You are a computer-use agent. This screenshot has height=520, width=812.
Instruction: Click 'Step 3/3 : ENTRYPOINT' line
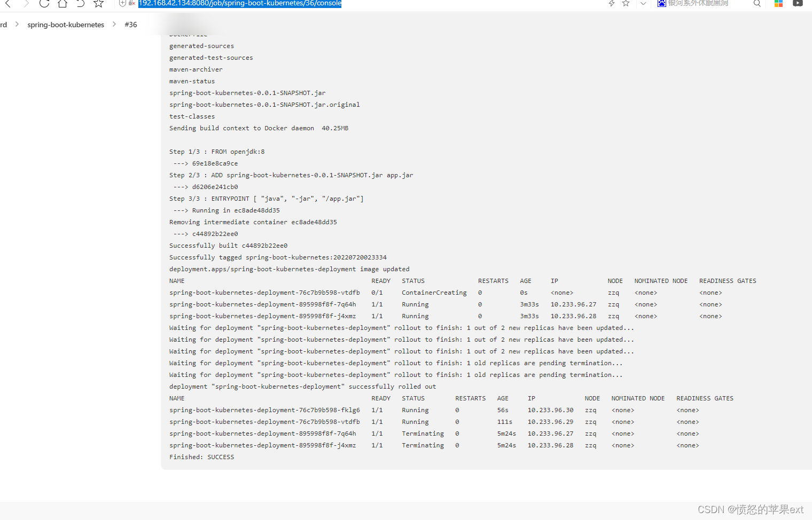coord(267,199)
